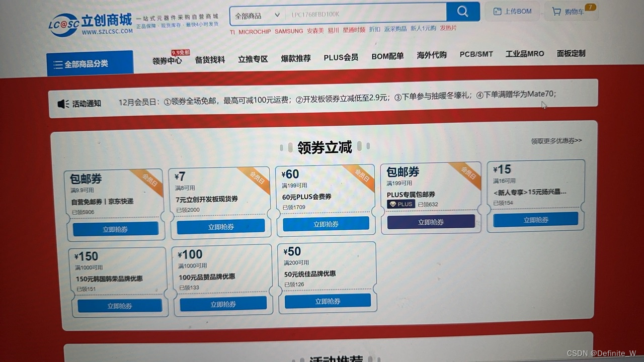Image resolution: width=644 pixels, height=362 pixels.
Task: Click the cart item count badge
Action: [x=591, y=8]
